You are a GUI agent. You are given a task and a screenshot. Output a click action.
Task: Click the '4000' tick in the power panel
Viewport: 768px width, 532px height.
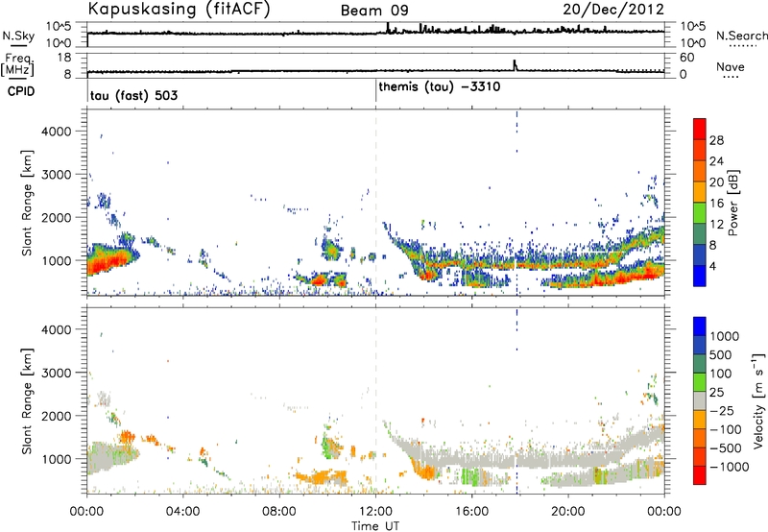pos(57,132)
